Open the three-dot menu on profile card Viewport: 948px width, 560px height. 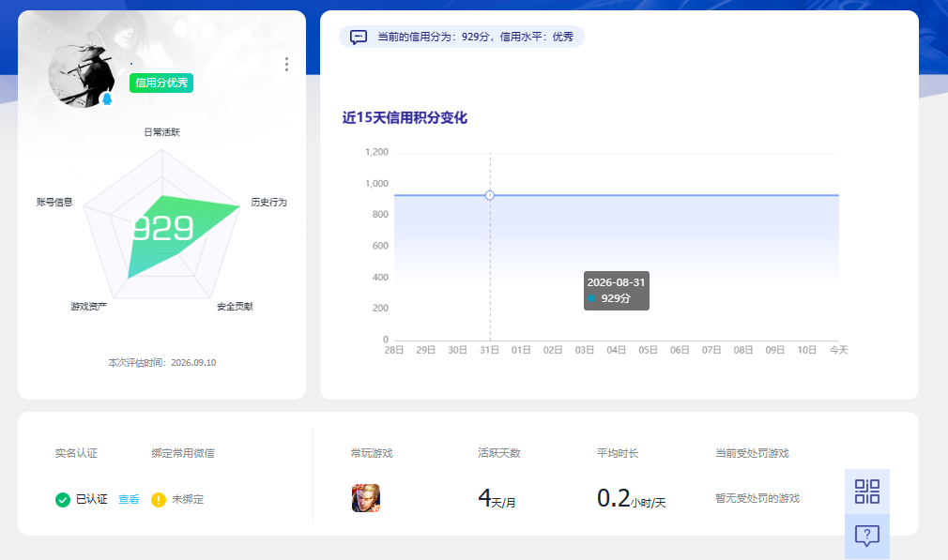coord(286,65)
